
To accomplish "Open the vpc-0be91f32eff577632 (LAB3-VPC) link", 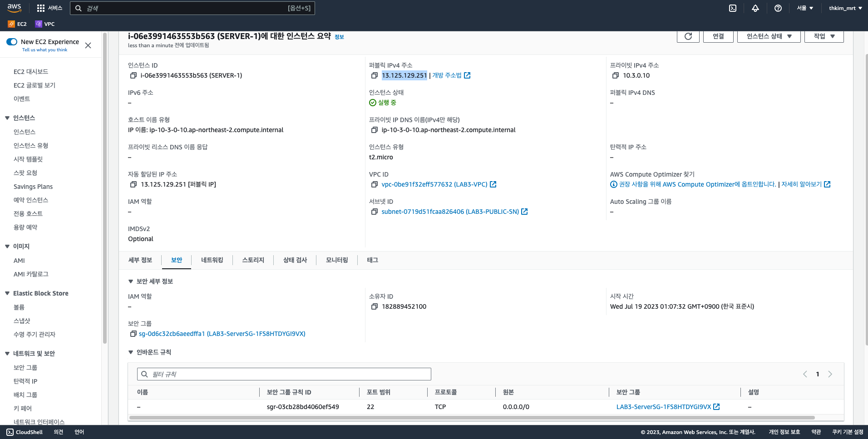I will 434,184.
